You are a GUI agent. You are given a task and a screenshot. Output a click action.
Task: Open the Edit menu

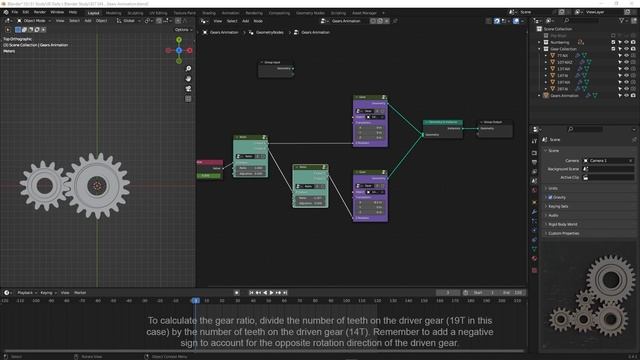[26, 12]
